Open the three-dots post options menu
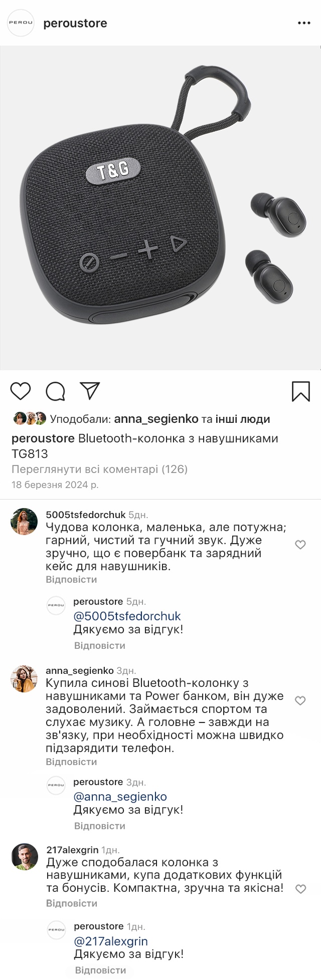321x980 pixels. point(304,23)
